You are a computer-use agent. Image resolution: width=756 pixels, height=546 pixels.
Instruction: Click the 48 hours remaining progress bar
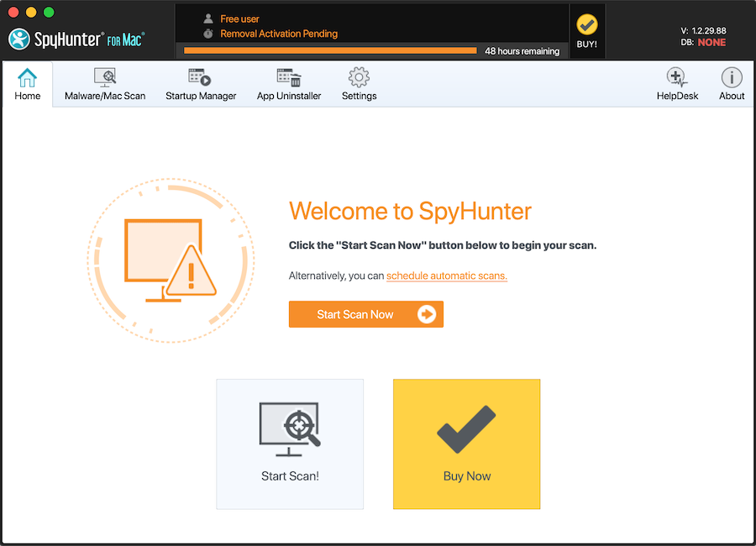pyautogui.click(x=330, y=51)
